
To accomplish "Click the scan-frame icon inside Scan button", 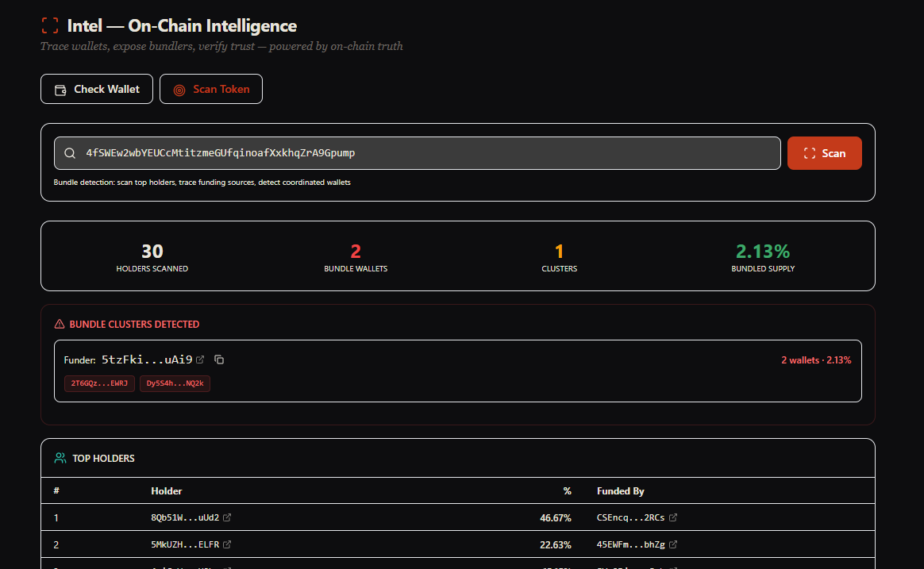I will (x=810, y=153).
